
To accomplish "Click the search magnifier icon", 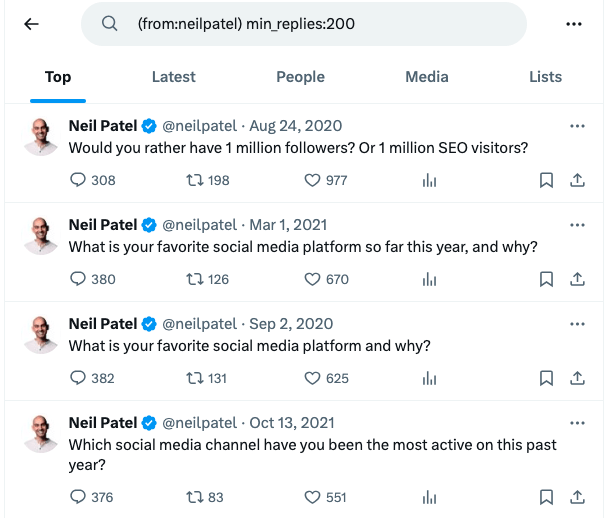I will pyautogui.click(x=110, y=24).
